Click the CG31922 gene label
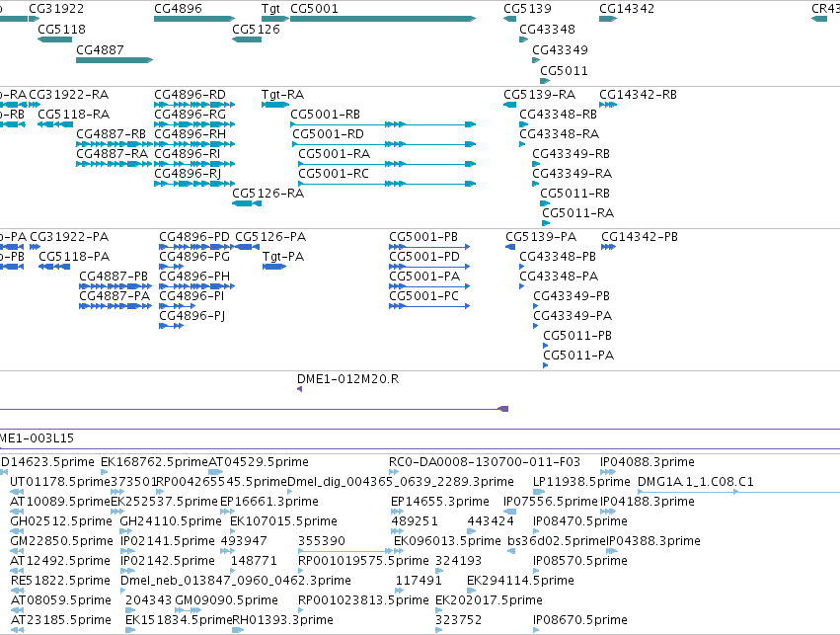 click(56, 9)
